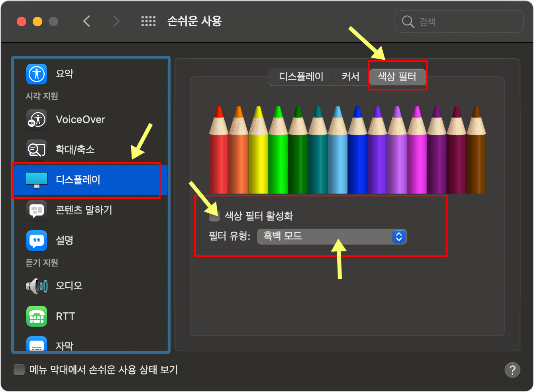534x392 pixels.
Task: Open help with the question mark button
Action: [512, 370]
